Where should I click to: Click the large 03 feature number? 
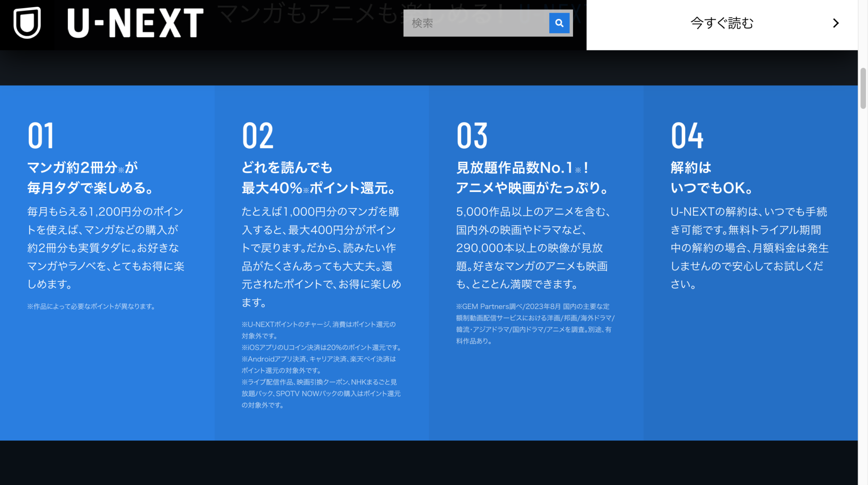click(x=472, y=136)
